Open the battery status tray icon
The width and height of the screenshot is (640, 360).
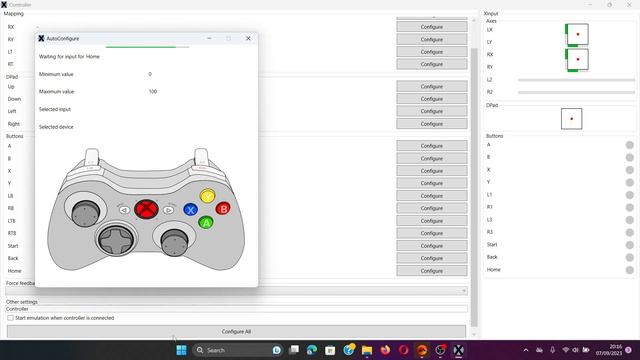(x=586, y=350)
